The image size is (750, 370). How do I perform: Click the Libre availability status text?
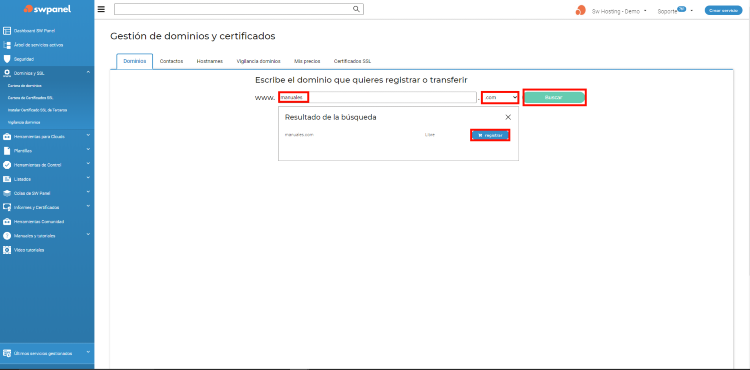coord(430,135)
